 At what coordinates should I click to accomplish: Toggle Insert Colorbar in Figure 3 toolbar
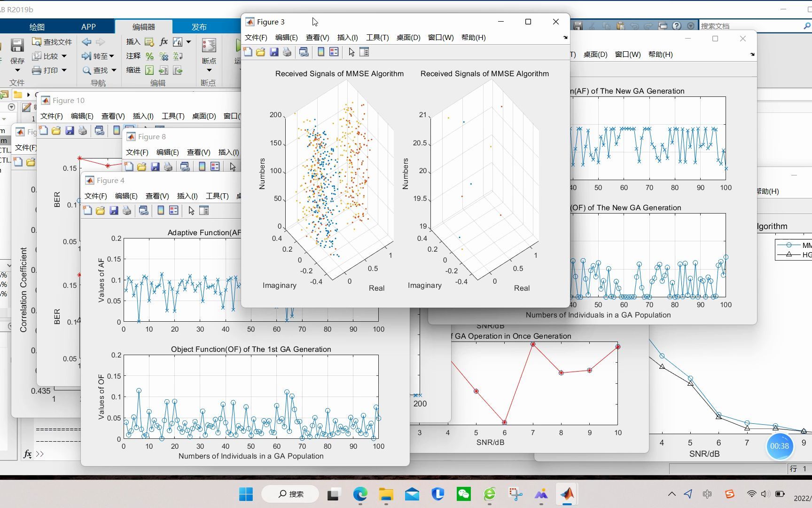pos(321,52)
